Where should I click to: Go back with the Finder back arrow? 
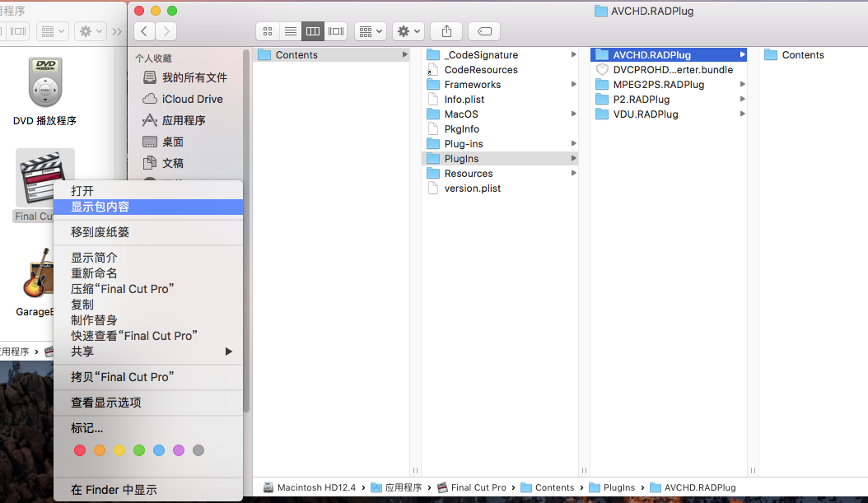tap(144, 31)
